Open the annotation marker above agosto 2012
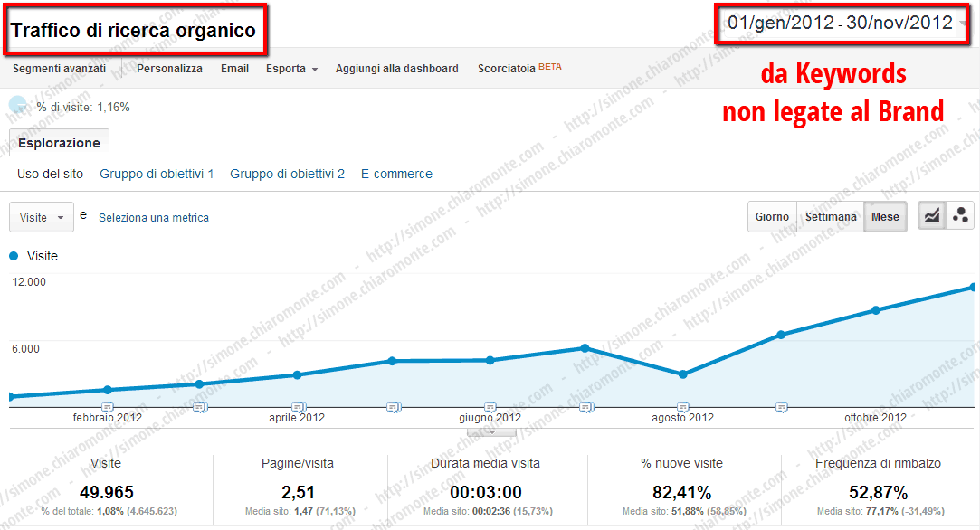The width and height of the screenshot is (980, 530). (x=683, y=408)
